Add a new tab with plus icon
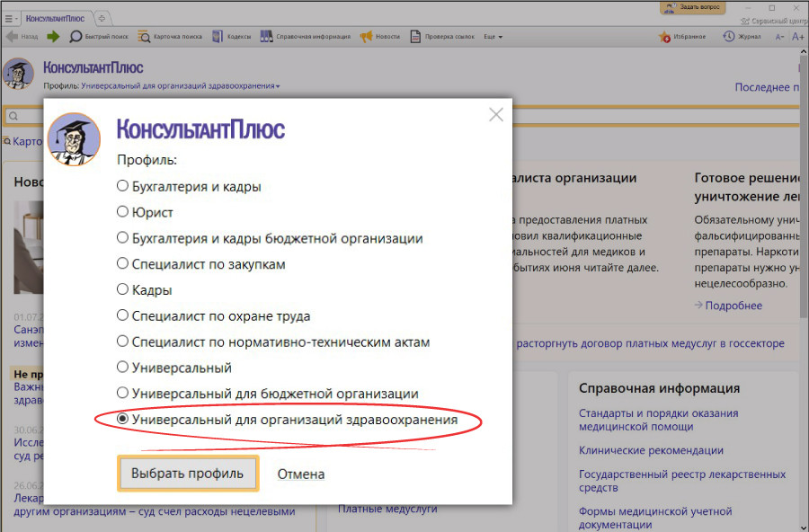The width and height of the screenshot is (809, 532). coord(102,19)
